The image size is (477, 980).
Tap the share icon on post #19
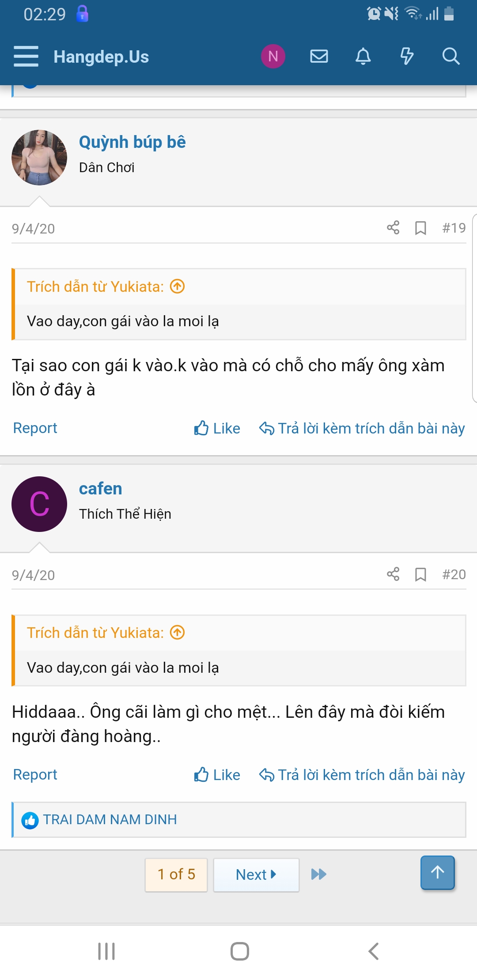(393, 228)
